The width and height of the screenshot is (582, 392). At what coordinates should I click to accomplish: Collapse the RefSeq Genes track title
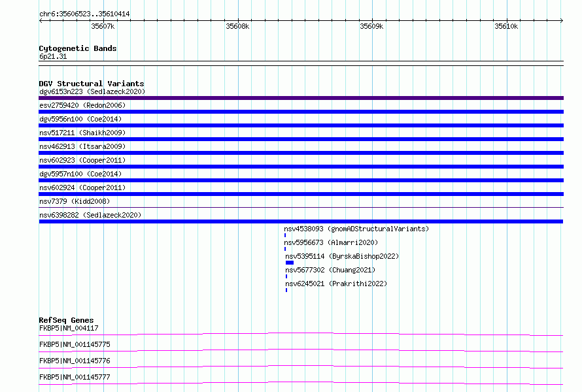(66, 319)
